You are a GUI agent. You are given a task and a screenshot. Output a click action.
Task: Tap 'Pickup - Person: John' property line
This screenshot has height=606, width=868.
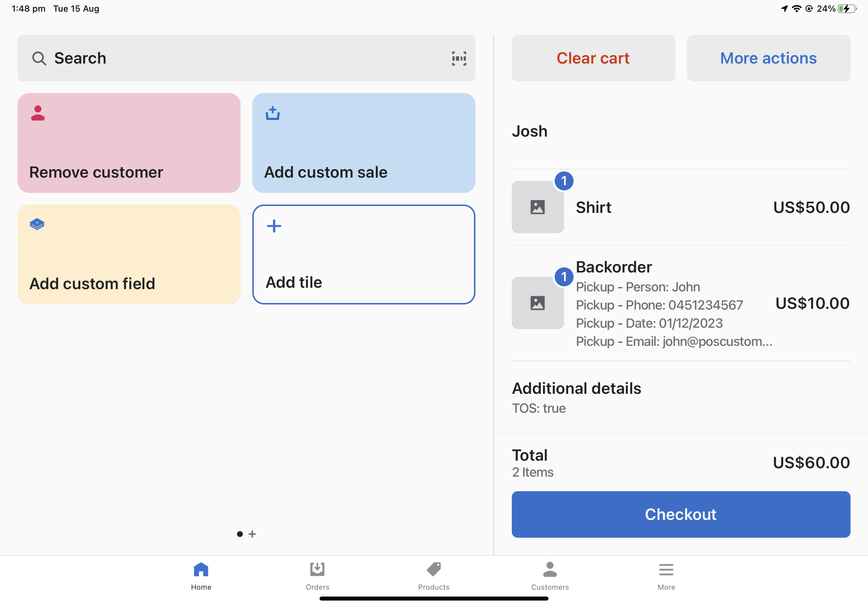[638, 287]
